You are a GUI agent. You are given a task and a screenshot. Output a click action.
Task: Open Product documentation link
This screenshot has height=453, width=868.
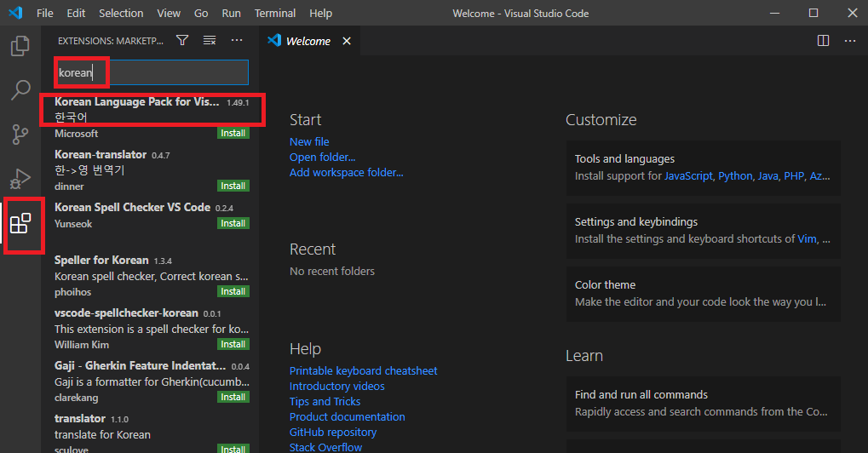click(347, 416)
